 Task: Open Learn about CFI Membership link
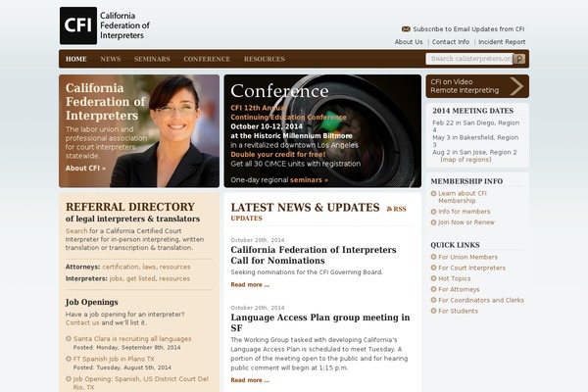[x=463, y=197]
